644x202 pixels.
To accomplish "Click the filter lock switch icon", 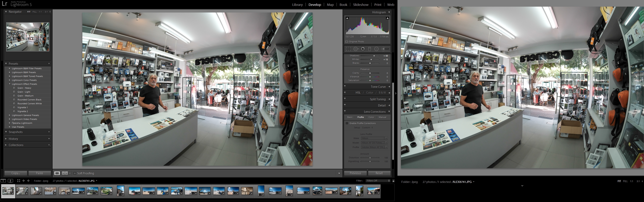I will (x=393, y=181).
